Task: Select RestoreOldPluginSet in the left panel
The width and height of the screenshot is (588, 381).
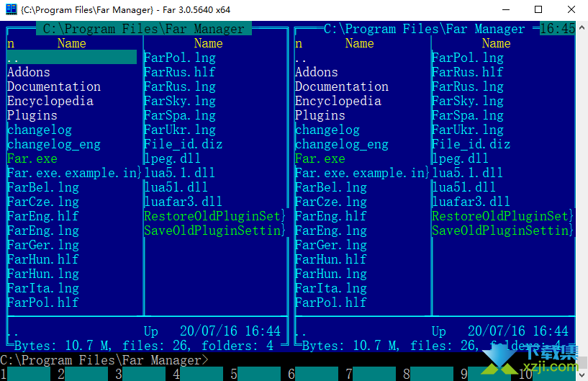Action: 215,216
